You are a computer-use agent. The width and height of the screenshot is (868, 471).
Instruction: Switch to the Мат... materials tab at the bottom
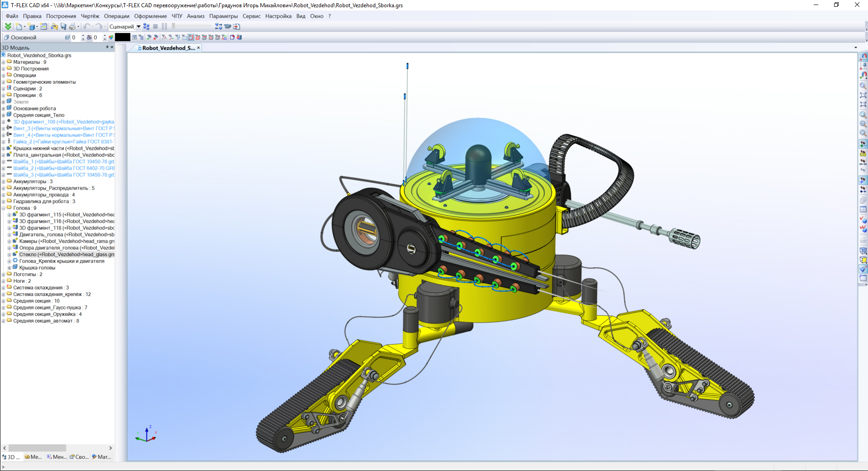101,457
